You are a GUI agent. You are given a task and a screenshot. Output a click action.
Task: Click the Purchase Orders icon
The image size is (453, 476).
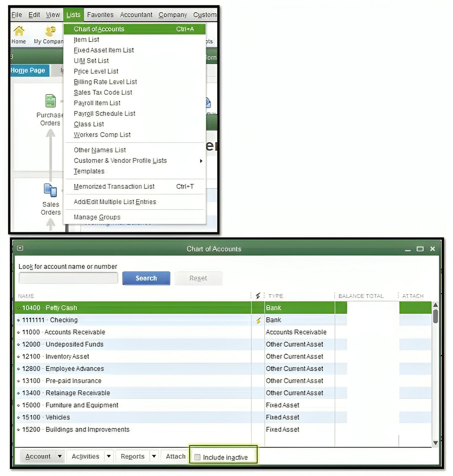50,101
